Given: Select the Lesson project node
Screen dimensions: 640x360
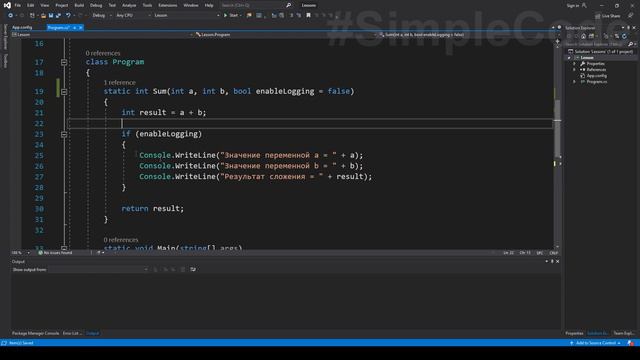Looking at the screenshot, I should click(587, 58).
